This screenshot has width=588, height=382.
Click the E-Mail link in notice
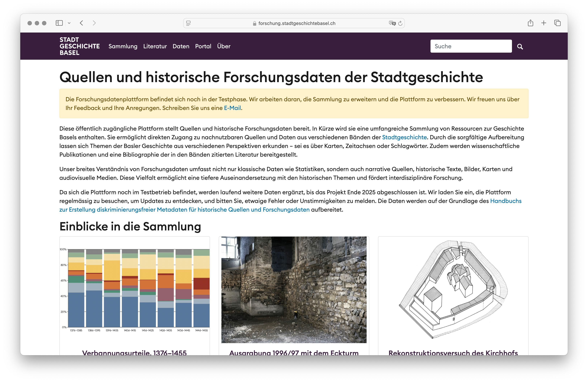point(232,108)
